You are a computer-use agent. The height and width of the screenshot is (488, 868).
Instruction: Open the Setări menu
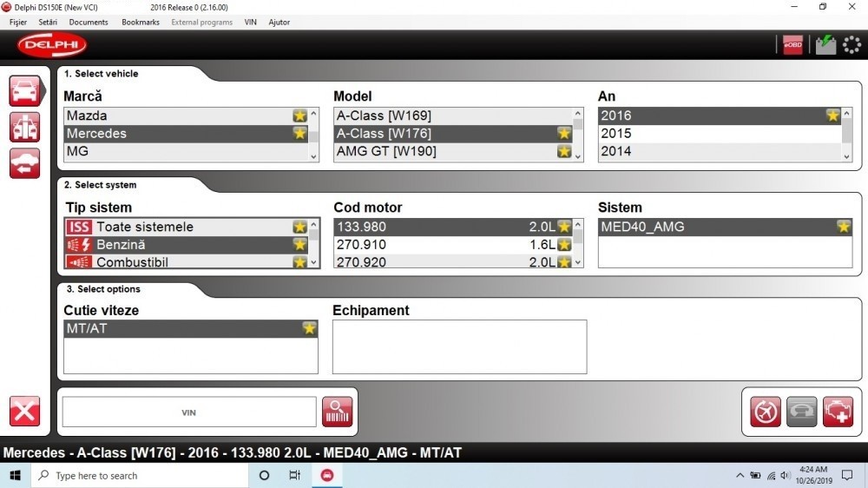tap(48, 22)
